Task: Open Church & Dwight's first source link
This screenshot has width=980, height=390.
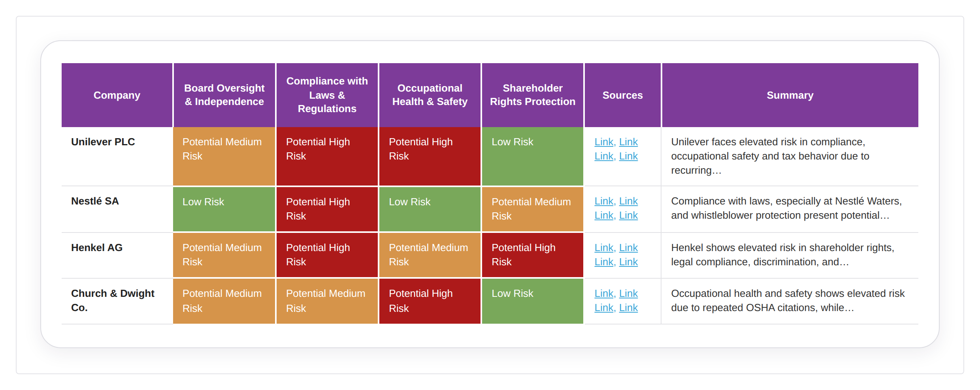Action: point(604,293)
